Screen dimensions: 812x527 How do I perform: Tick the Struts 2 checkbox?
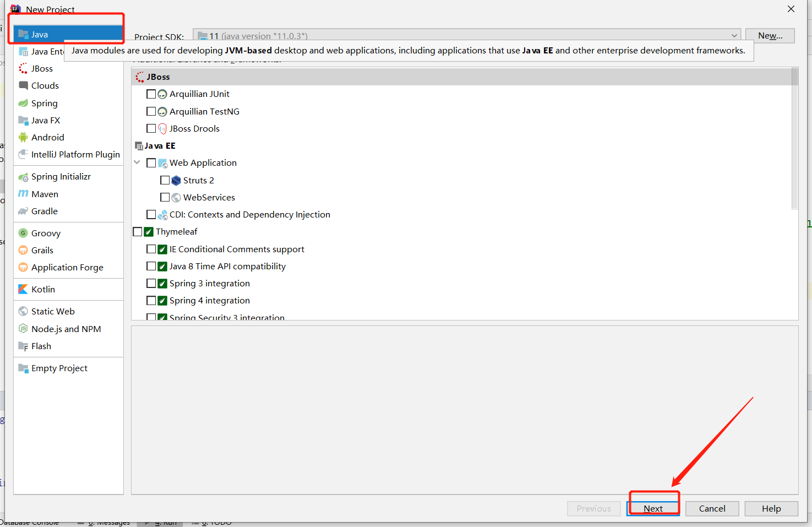[165, 180]
